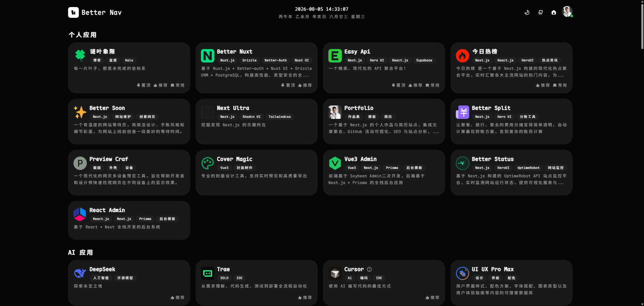Click the AI 应用 section heading
Screen dimensions: 644x306
80,252
